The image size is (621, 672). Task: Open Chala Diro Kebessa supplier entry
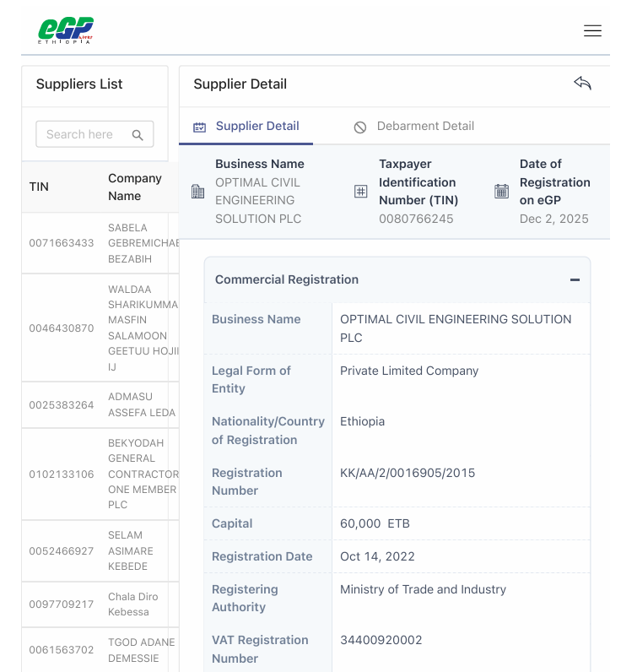click(x=100, y=604)
